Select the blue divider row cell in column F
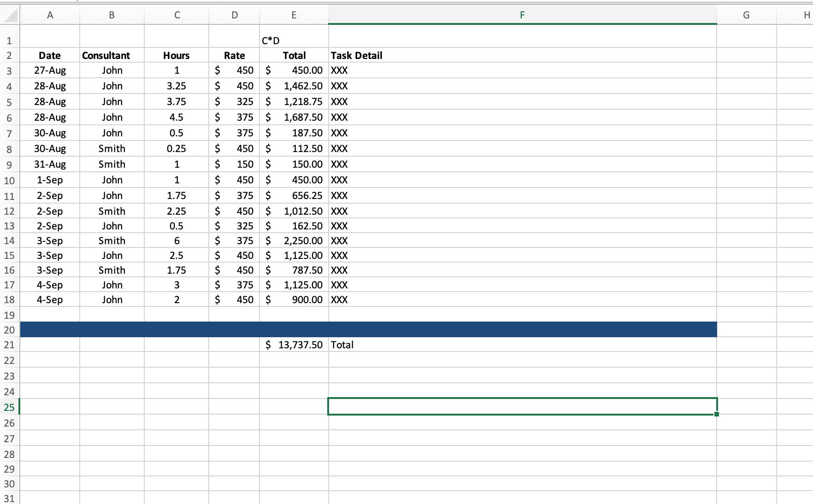This screenshot has width=813, height=504. point(522,330)
